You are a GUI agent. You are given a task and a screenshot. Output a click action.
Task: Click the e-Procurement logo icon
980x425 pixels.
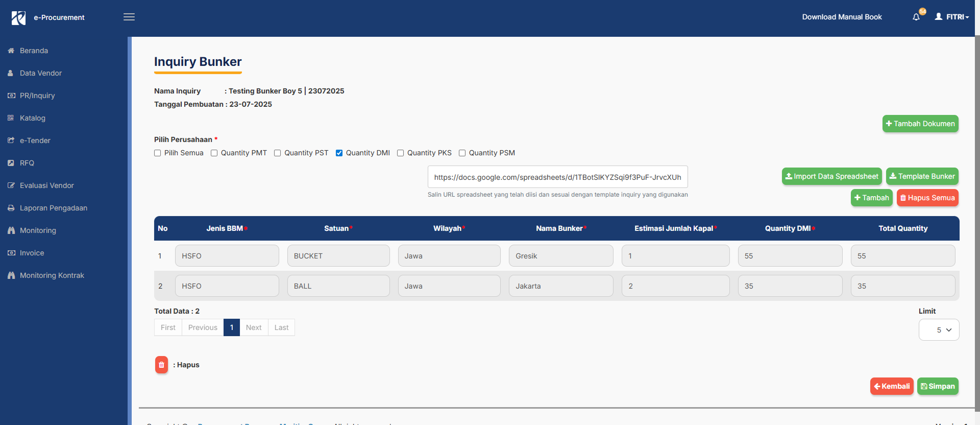coord(19,18)
